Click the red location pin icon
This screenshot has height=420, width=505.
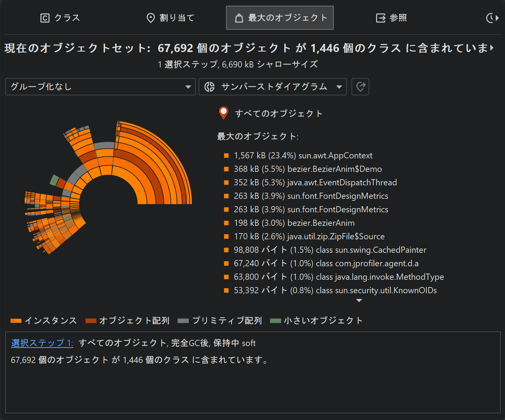click(x=223, y=113)
